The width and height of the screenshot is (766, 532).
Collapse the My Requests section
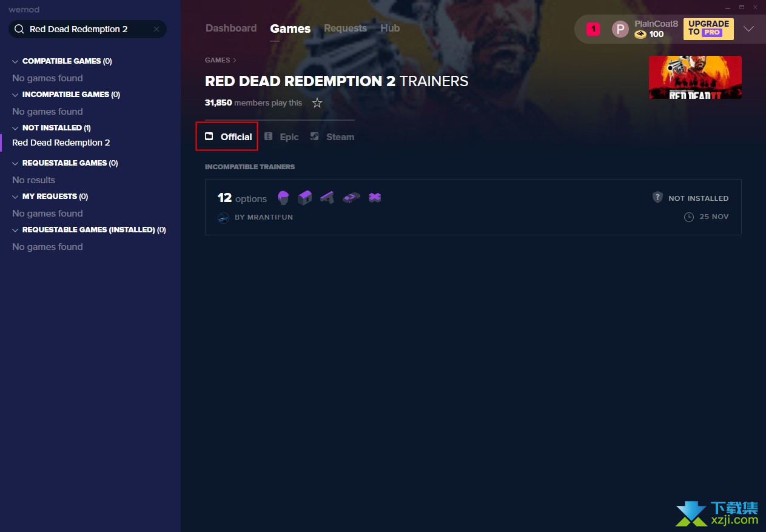tap(15, 197)
